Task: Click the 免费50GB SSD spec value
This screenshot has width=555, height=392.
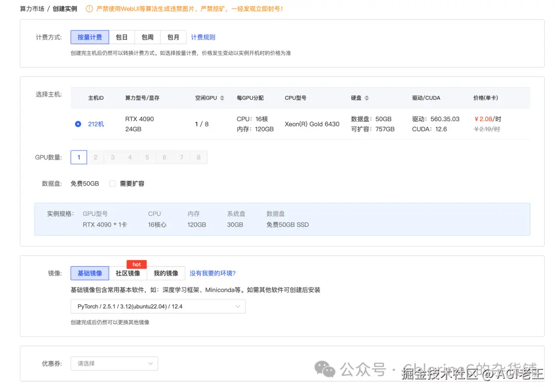Action: 287,225
